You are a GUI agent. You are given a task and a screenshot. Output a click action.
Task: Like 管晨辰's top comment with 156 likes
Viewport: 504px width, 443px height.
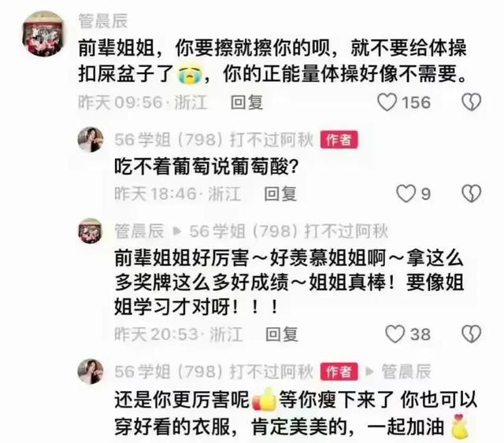click(387, 102)
